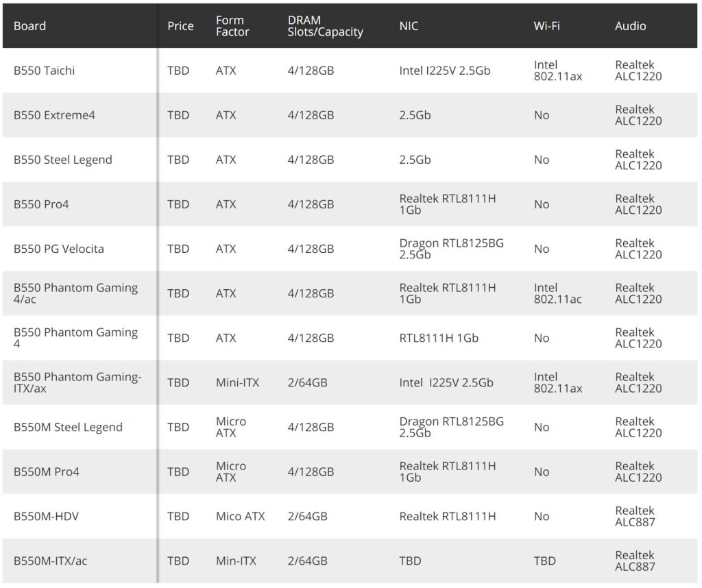702x588 pixels.
Task: Select the B550 Steel Legend cell
Action: 63,160
